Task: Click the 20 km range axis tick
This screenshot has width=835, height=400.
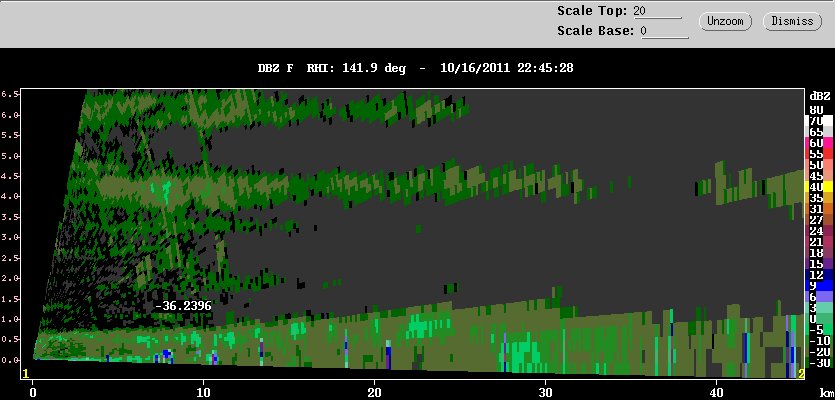Action: [x=374, y=393]
